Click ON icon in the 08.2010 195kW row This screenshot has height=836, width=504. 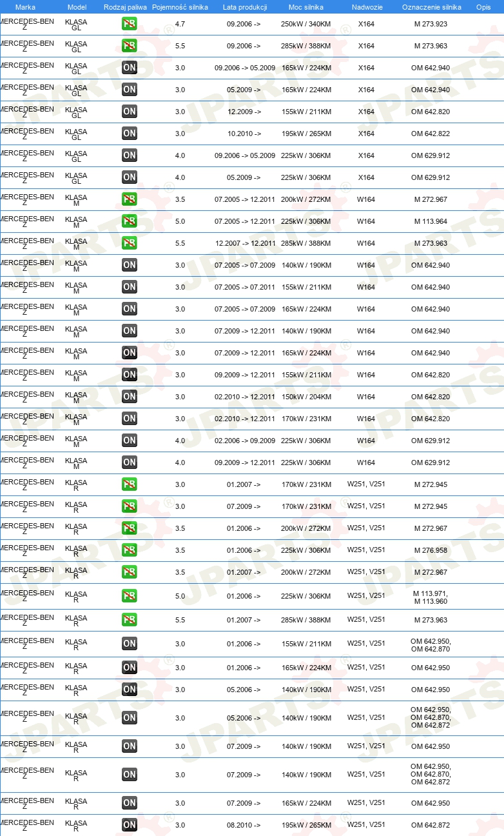(130, 825)
